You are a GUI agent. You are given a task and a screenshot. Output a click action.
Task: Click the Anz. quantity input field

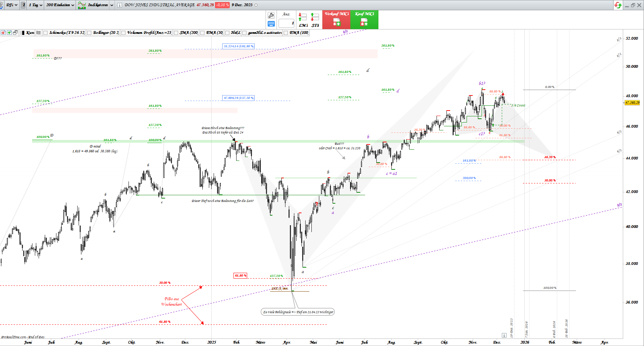286,23
